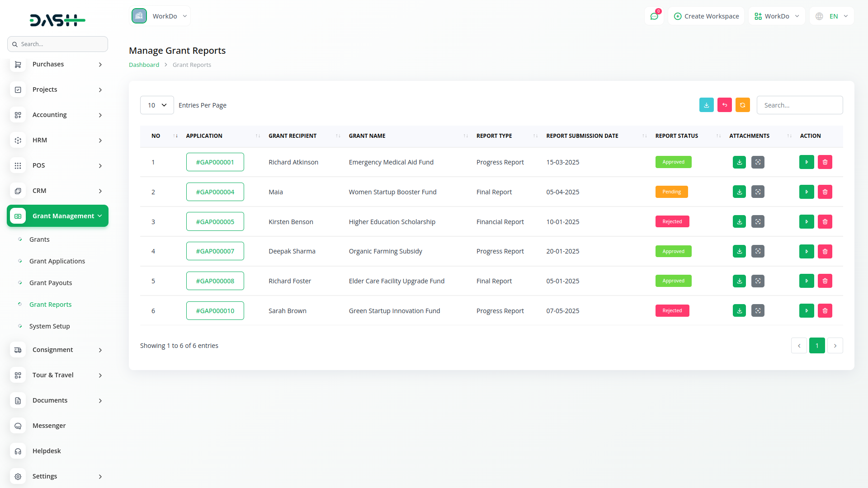Click green play action for Deepak Sharma
Viewport: 868px width, 488px height.
(806, 251)
